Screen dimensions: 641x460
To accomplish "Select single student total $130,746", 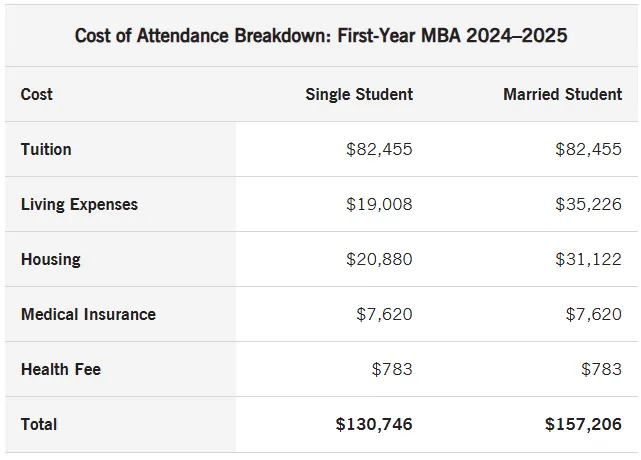I will point(374,424).
